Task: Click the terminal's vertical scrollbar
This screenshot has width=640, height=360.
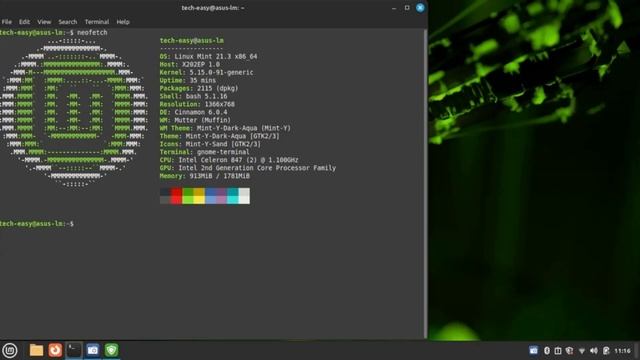Action: (x=425, y=184)
